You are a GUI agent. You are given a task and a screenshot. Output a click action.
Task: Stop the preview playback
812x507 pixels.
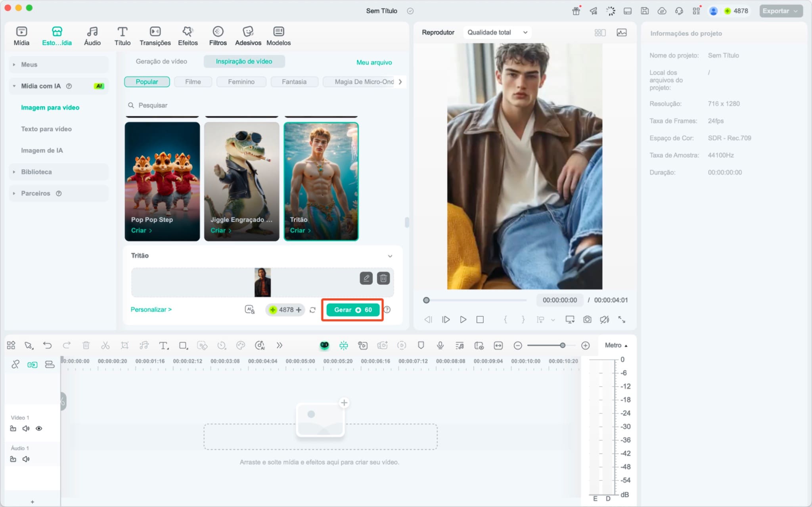(480, 320)
